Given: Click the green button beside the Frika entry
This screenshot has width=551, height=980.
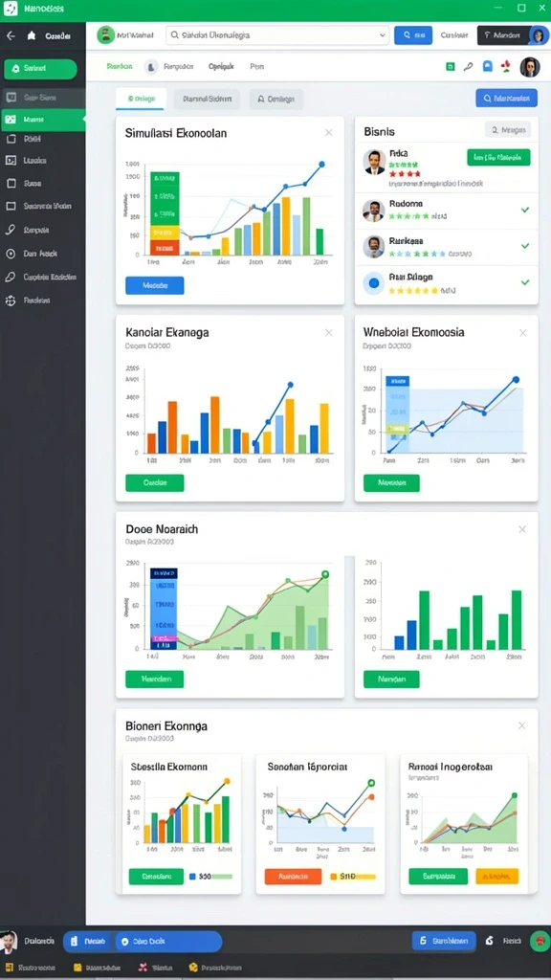Looking at the screenshot, I should click(x=498, y=158).
